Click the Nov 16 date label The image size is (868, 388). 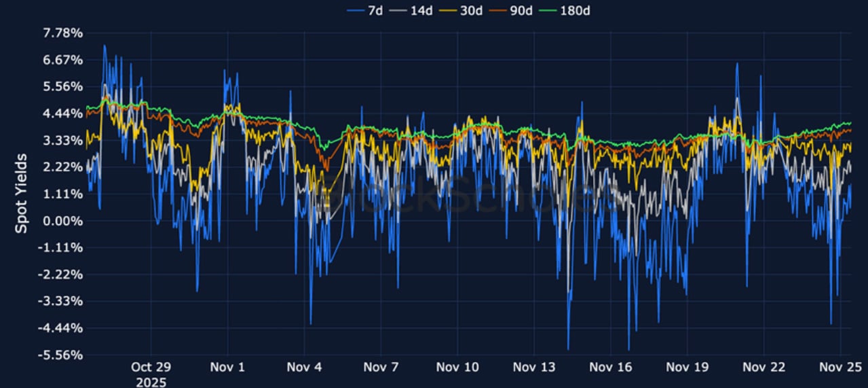[611, 367]
